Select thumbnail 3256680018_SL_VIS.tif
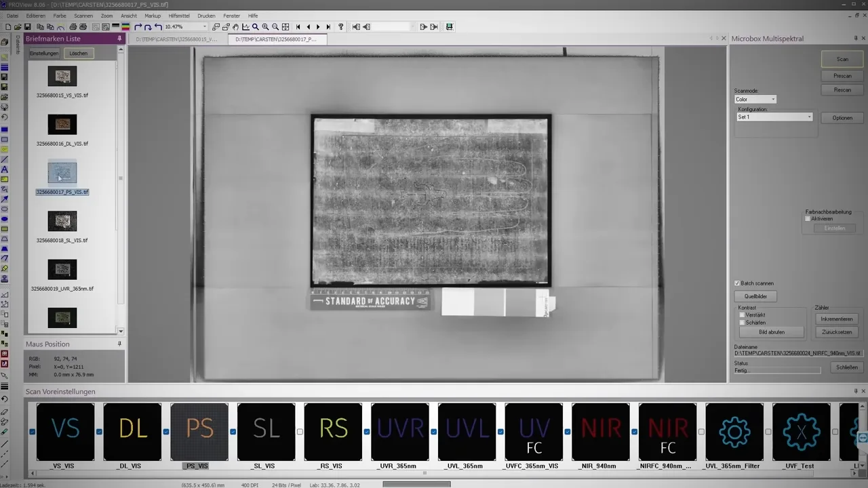868x488 pixels. coord(62,222)
